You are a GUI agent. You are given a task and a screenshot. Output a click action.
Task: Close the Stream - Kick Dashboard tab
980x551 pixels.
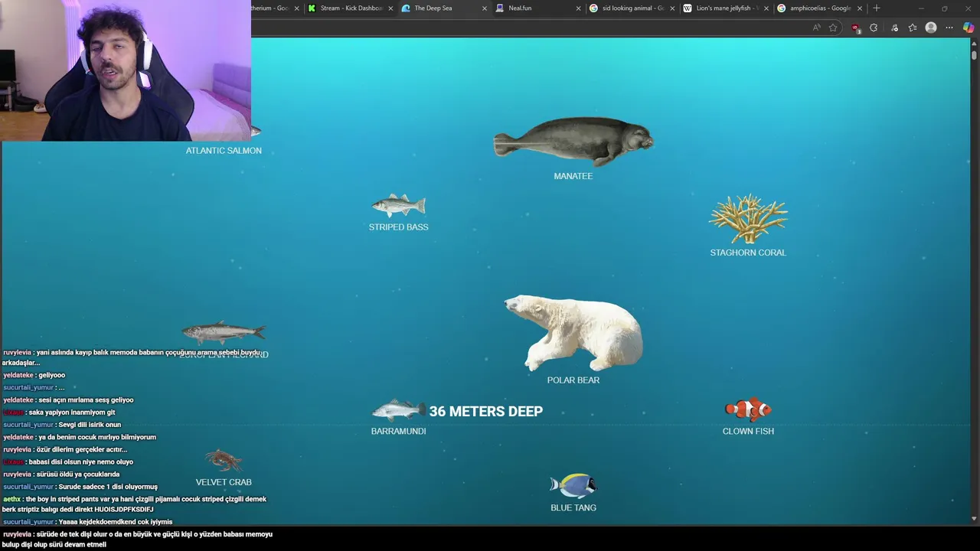(x=390, y=8)
